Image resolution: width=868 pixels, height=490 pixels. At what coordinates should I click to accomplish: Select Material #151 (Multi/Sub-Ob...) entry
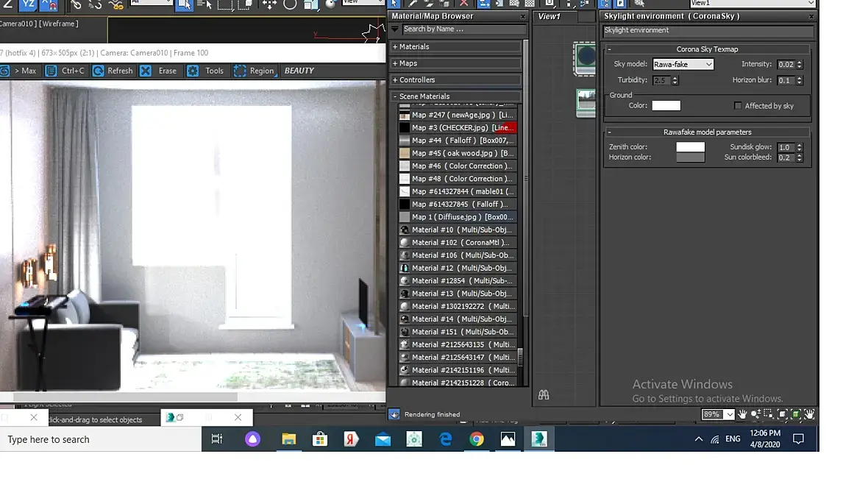458,332
